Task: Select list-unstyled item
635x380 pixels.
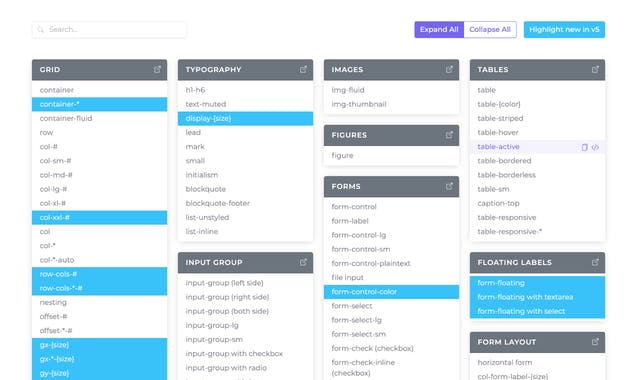Action: point(245,218)
